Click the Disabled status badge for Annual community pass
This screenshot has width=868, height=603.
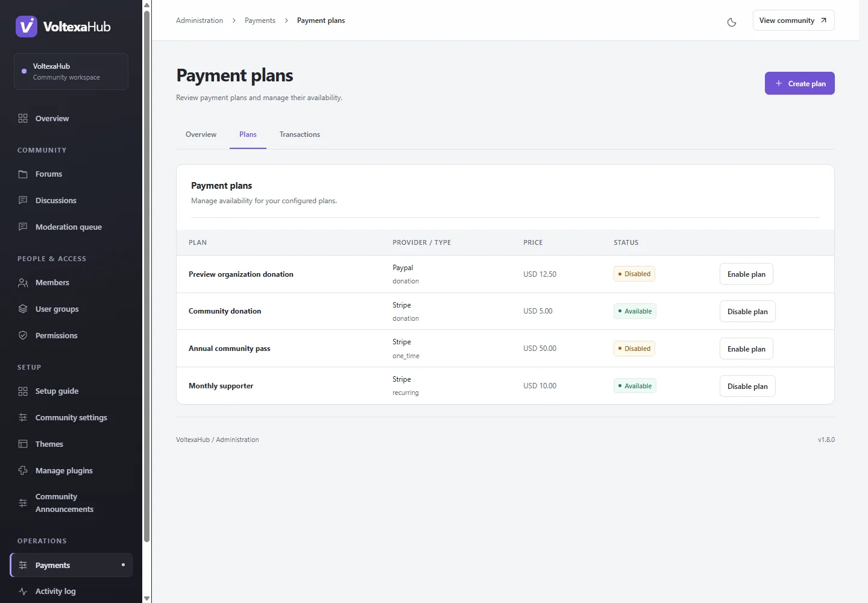click(x=634, y=349)
